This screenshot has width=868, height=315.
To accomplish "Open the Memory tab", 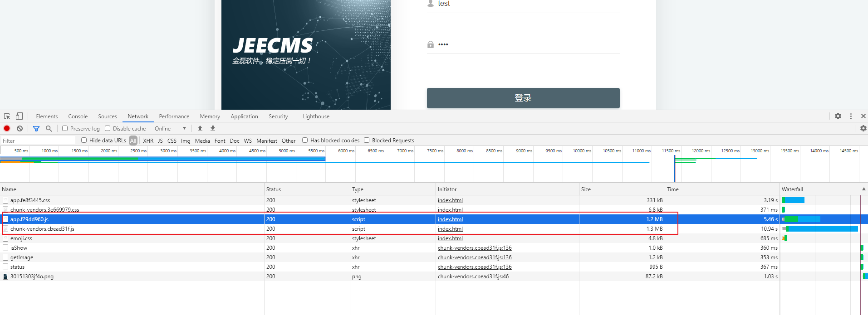I will [x=210, y=116].
